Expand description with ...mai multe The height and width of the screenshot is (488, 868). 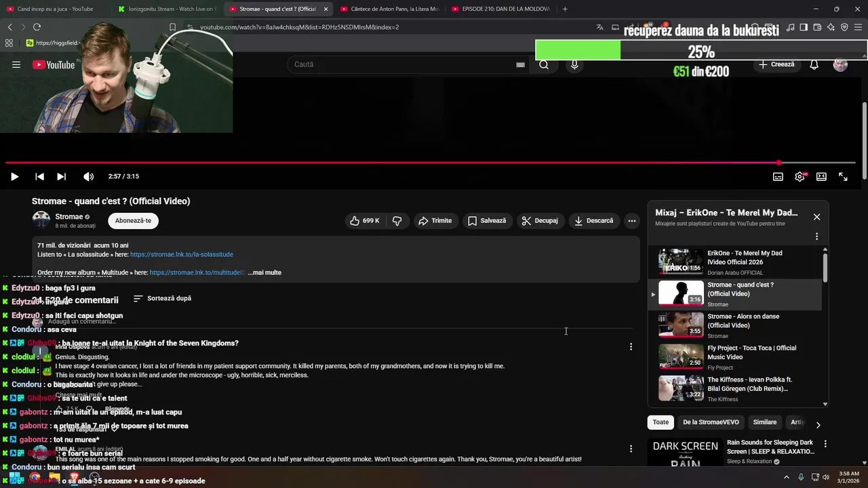pos(264,272)
